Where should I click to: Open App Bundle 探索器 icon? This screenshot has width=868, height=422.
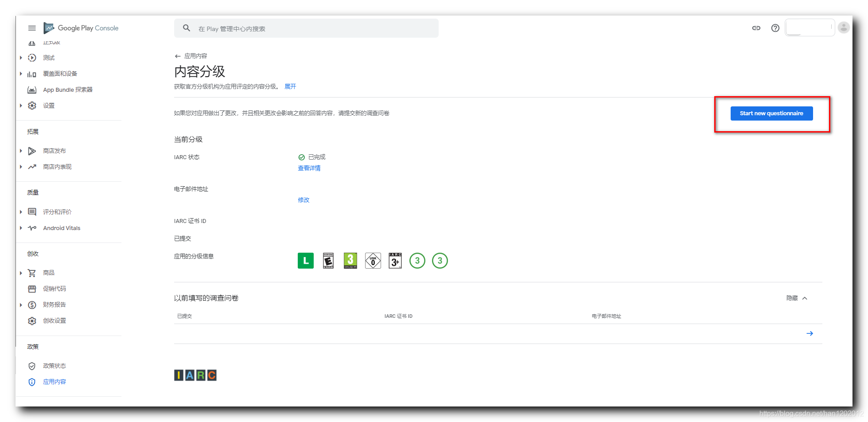tap(32, 90)
